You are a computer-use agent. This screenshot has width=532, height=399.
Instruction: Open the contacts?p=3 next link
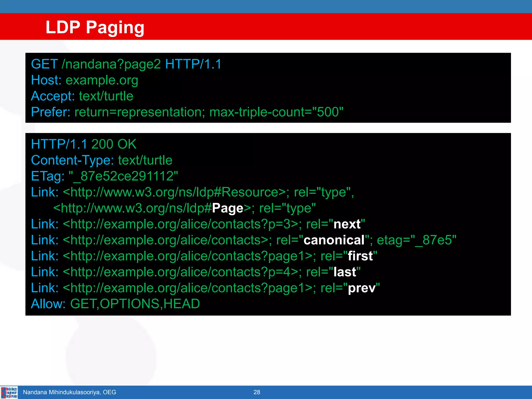(x=180, y=224)
